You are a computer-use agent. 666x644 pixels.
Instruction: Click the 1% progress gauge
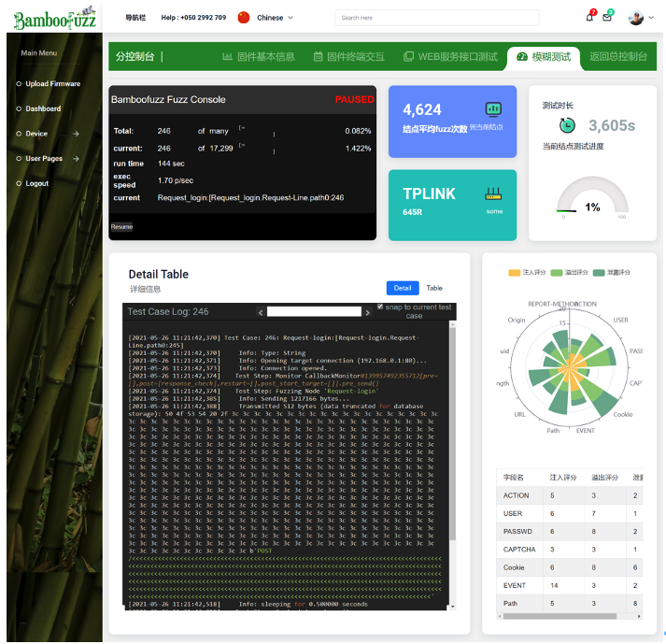(x=592, y=197)
